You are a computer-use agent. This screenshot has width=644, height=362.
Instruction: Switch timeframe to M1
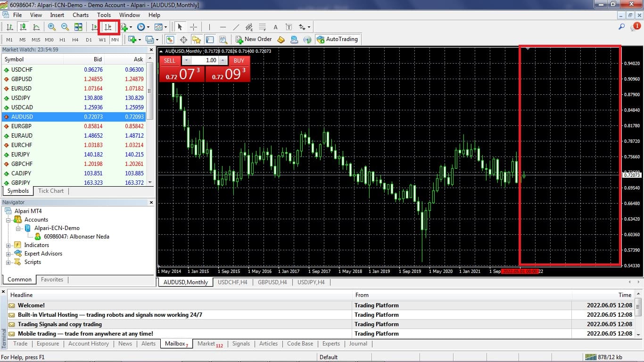(x=9, y=40)
